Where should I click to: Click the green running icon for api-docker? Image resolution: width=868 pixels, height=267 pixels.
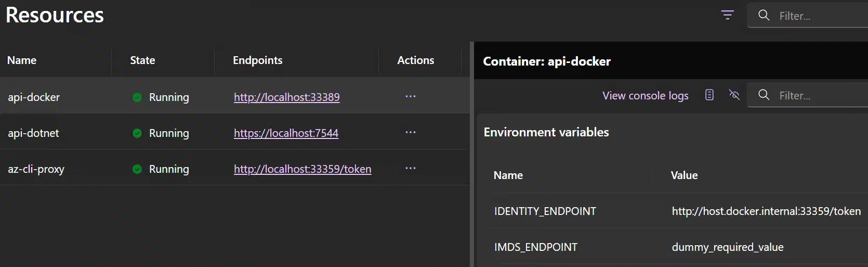[137, 97]
